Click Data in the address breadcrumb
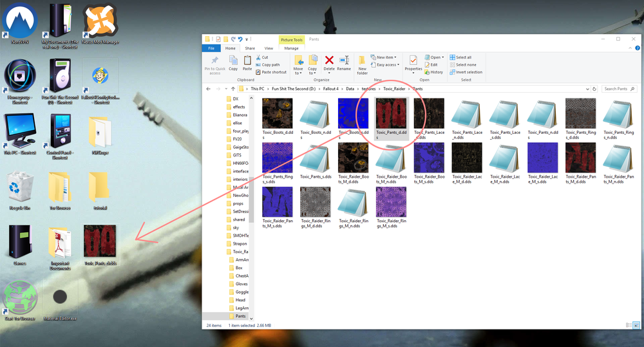This screenshot has height=347, width=644. (350, 89)
